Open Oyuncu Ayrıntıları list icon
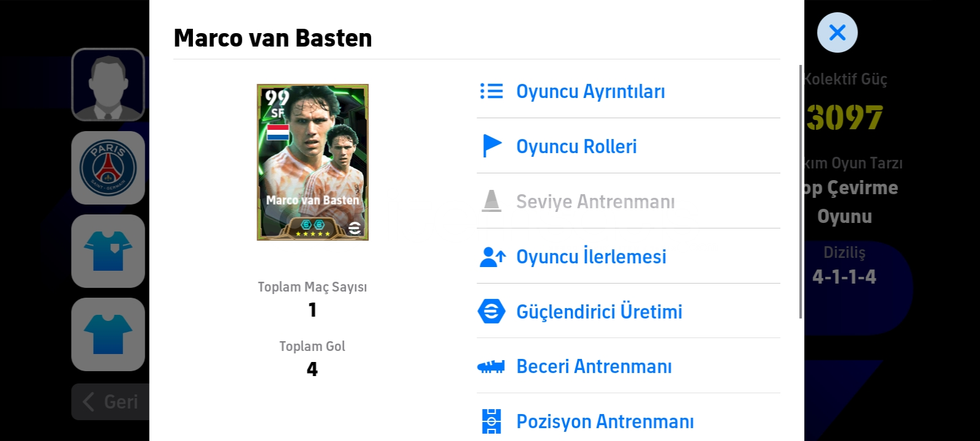The width and height of the screenshot is (980, 441). pos(491,91)
